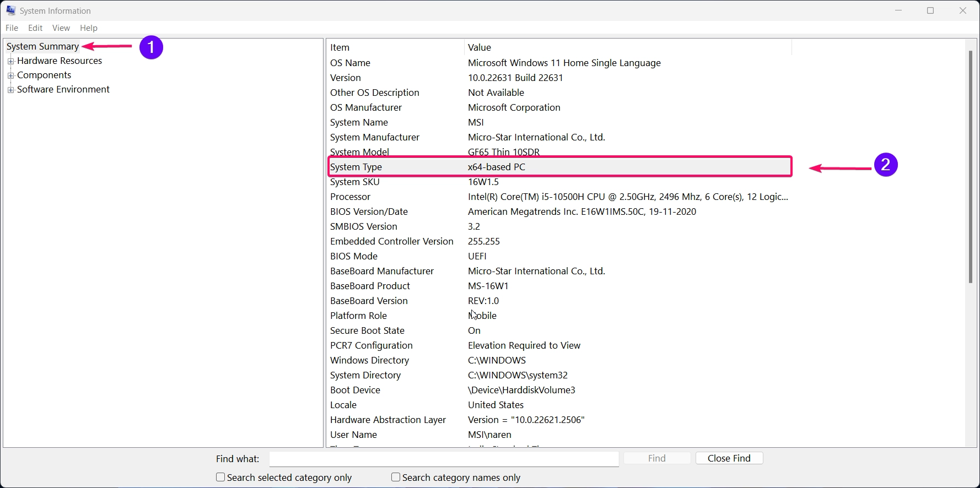980x488 pixels.
Task: Click the Value column header
Action: (628, 47)
